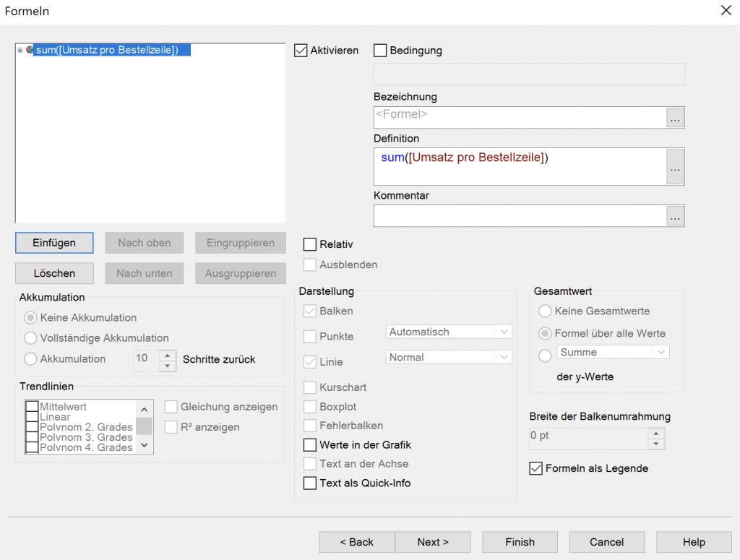This screenshot has height=560, width=740.
Task: Expand the sum([Umsatz pro Bestellzeile]) tree node
Action: (x=19, y=50)
